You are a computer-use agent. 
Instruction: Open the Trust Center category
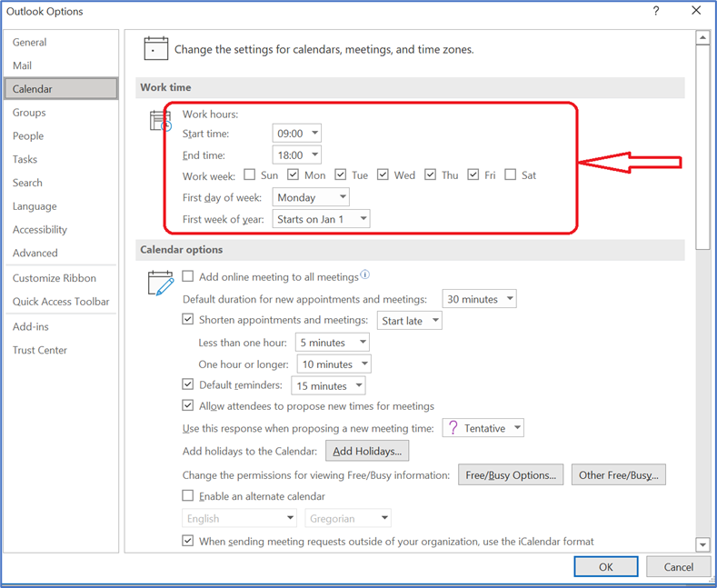[61, 350]
